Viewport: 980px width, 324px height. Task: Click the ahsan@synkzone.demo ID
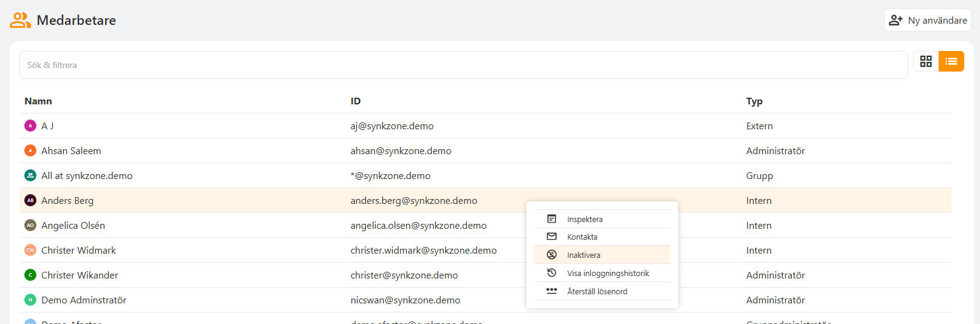pyautogui.click(x=401, y=150)
